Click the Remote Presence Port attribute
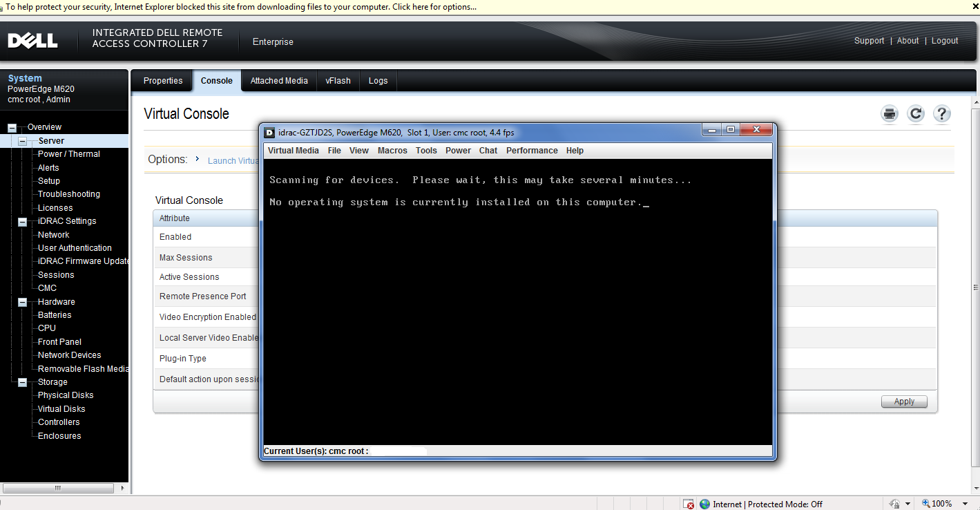 [203, 296]
